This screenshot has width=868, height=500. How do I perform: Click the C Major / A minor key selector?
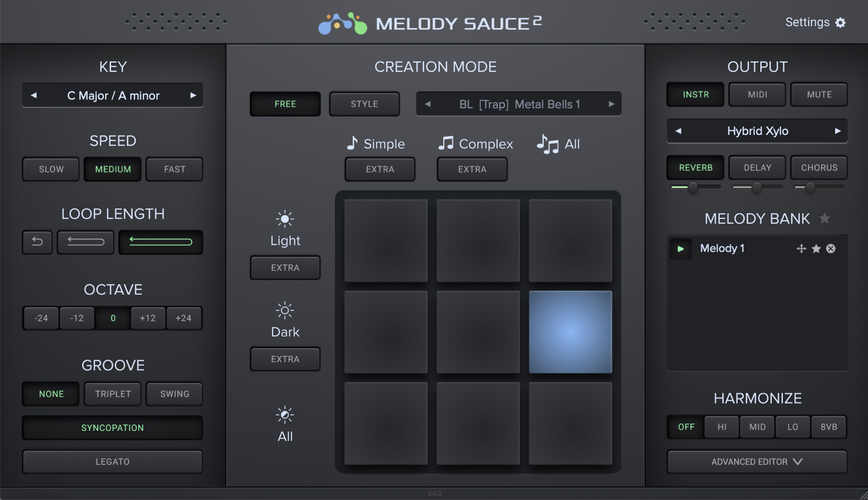coord(113,95)
